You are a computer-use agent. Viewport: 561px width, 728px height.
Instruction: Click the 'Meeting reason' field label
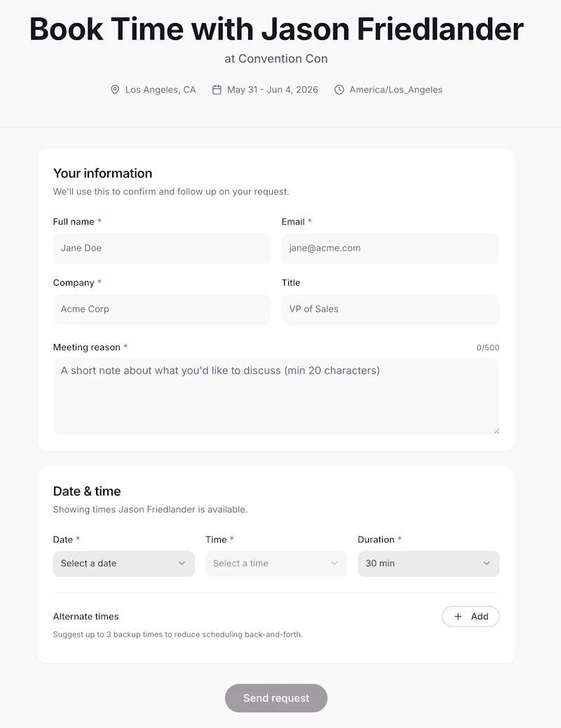point(86,348)
